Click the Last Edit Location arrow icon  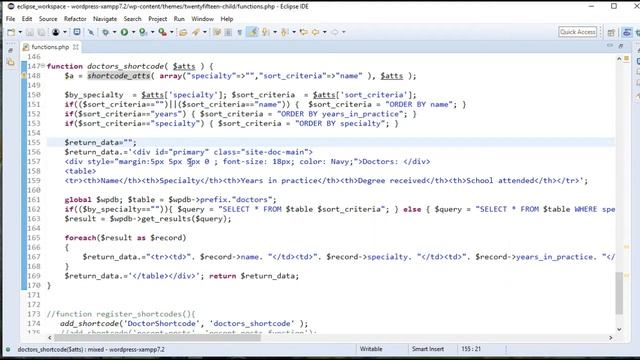click(x=304, y=32)
